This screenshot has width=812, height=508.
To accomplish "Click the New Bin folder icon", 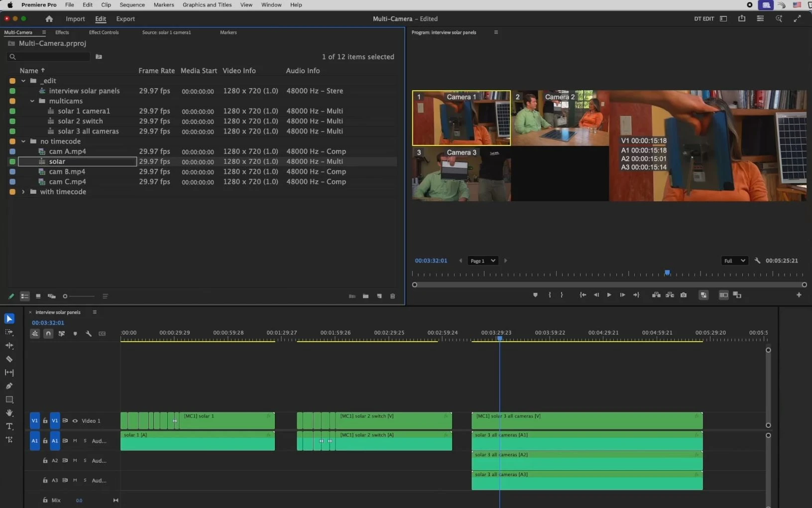I will [365, 296].
